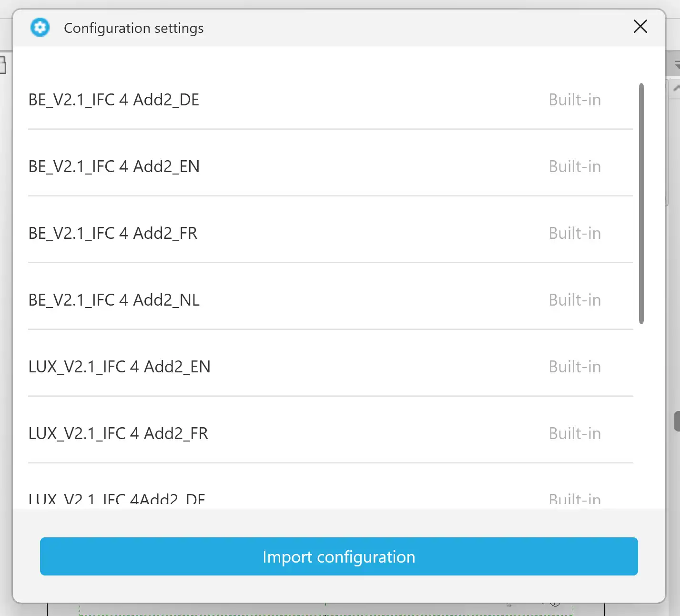Click the Configuration settings title text

(133, 28)
